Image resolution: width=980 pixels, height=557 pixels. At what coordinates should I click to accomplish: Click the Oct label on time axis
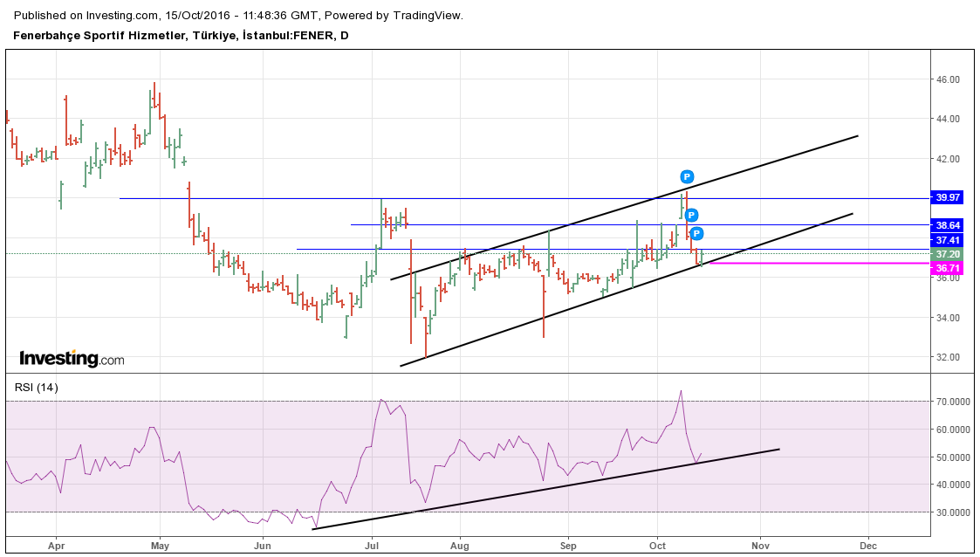coord(658,545)
